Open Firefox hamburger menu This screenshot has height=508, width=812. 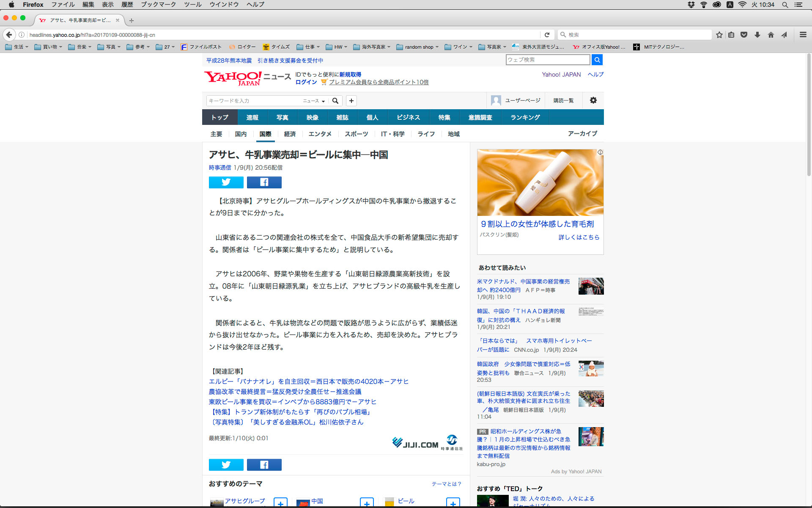tap(803, 35)
